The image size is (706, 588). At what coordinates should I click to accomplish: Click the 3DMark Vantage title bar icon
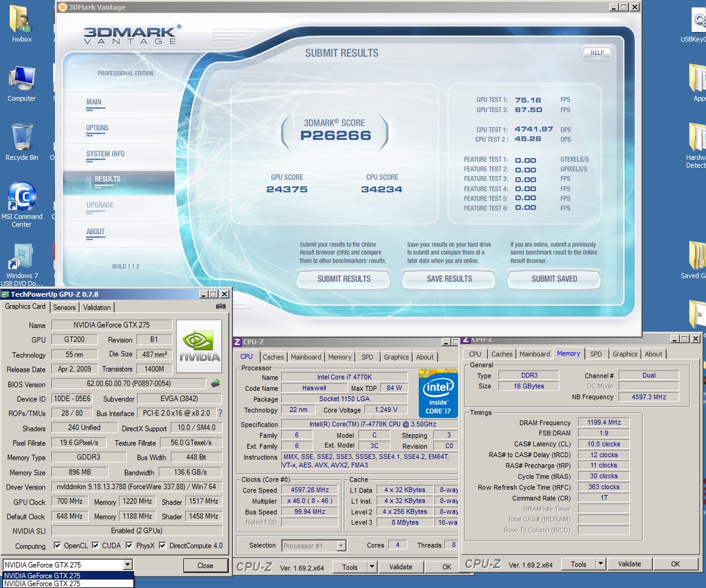pos(62,7)
